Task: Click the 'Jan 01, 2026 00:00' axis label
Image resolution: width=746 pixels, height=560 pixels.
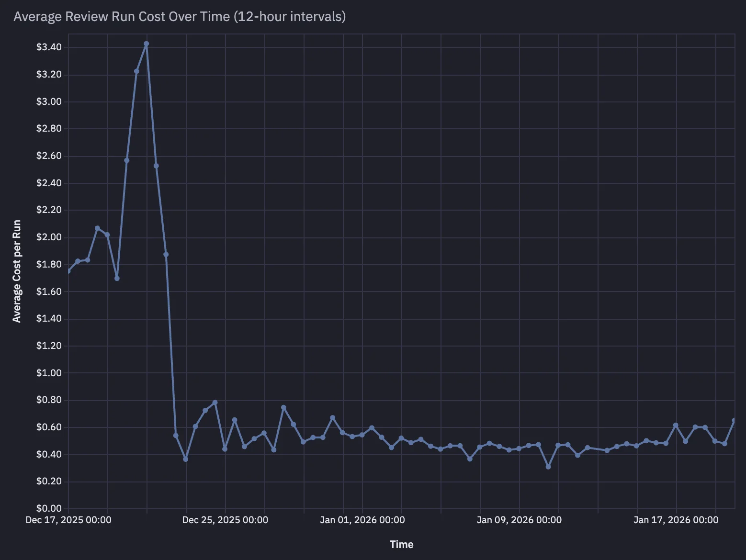Action: point(362,520)
